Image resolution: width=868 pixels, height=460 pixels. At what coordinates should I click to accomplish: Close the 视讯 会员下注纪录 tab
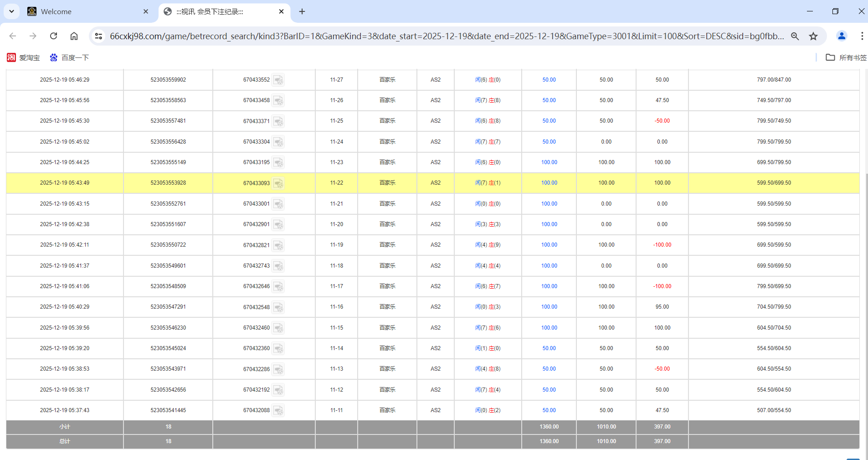point(281,11)
